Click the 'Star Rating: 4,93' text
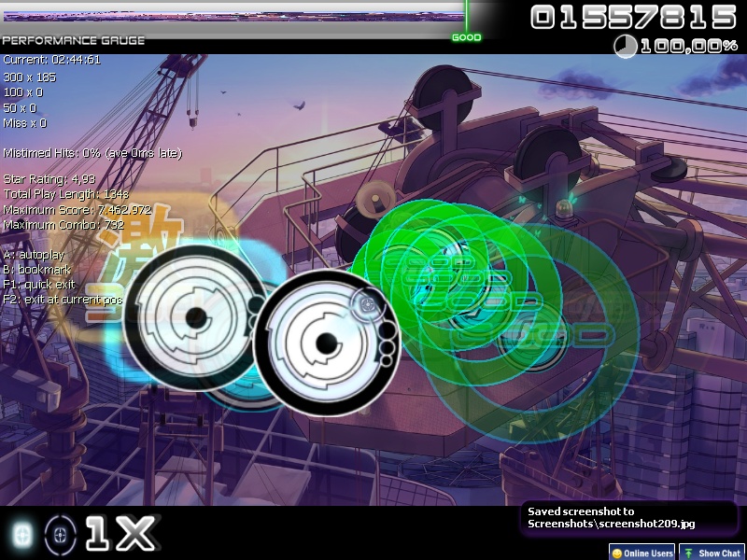This screenshot has height=560, width=747. [49, 179]
